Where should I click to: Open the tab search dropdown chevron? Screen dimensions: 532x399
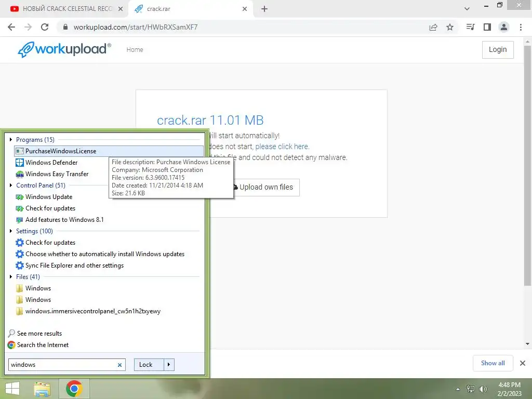point(467,9)
